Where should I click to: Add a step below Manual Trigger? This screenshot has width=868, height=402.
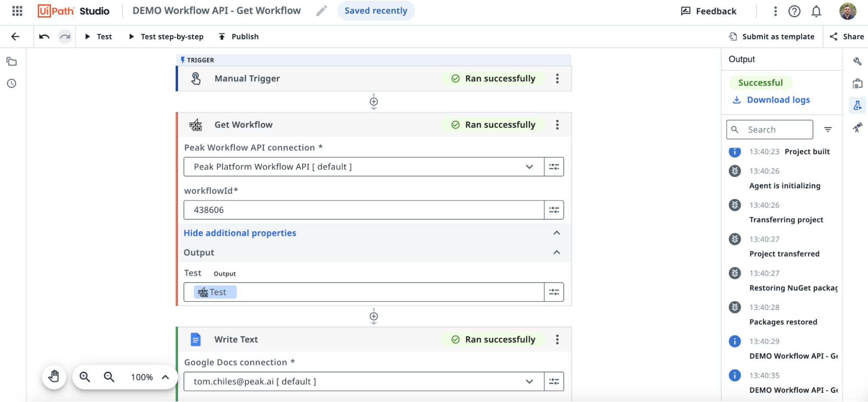[x=373, y=102]
